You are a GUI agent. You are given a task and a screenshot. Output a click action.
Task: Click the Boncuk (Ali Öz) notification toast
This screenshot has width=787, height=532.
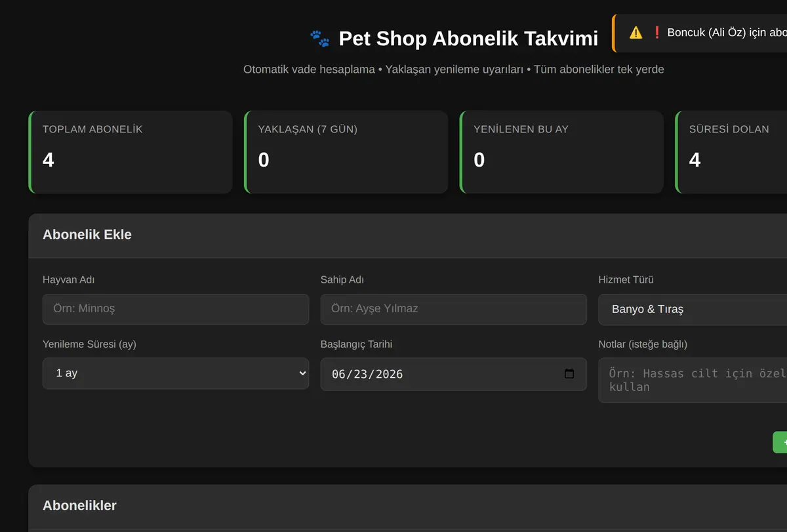[x=700, y=33]
